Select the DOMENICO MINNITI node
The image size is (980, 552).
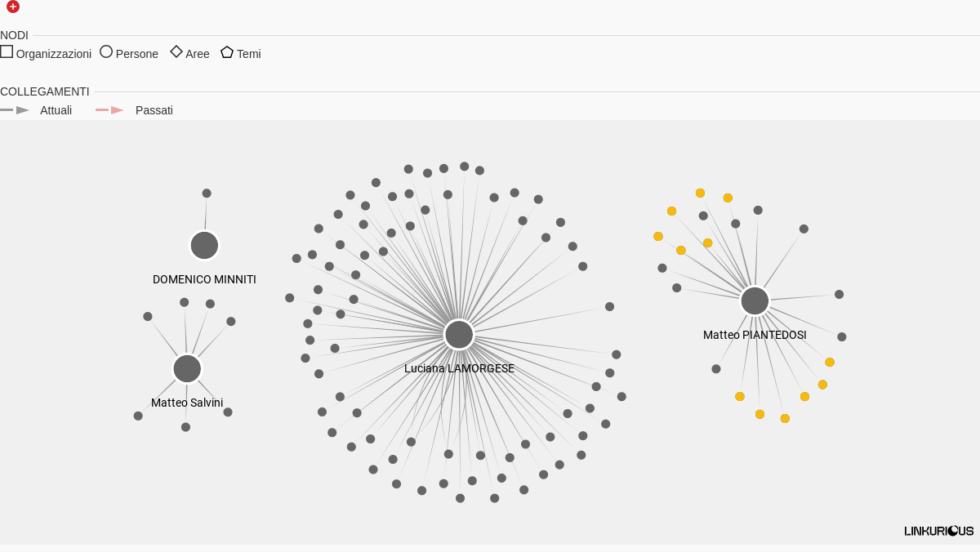click(x=204, y=245)
